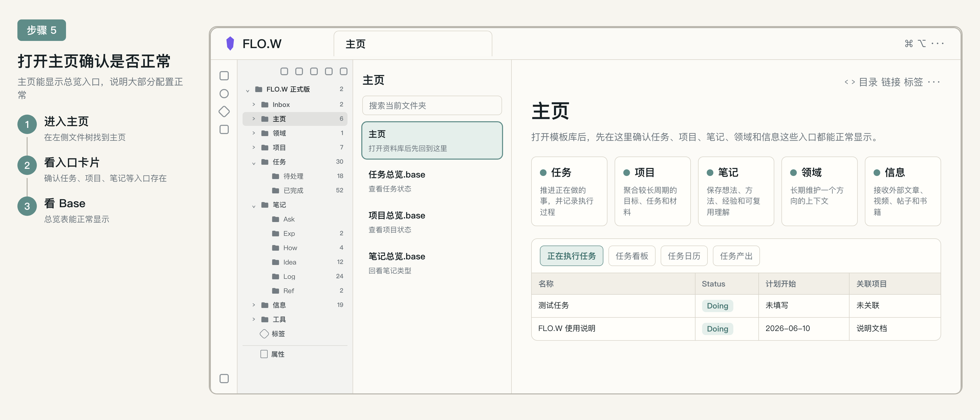Open the Idea folder row
This screenshot has width=980, height=420.
coord(295,262)
